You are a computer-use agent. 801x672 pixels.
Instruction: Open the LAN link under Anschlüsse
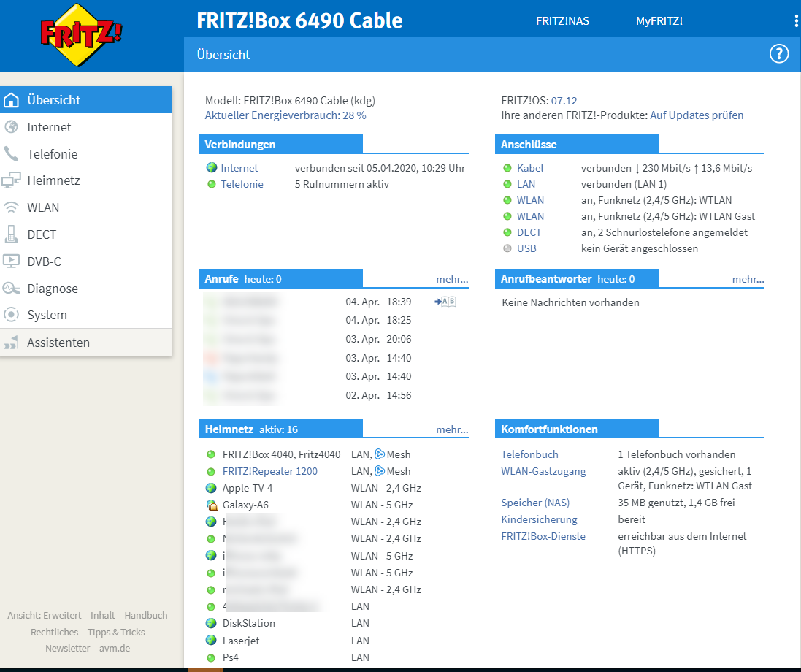pyautogui.click(x=526, y=184)
